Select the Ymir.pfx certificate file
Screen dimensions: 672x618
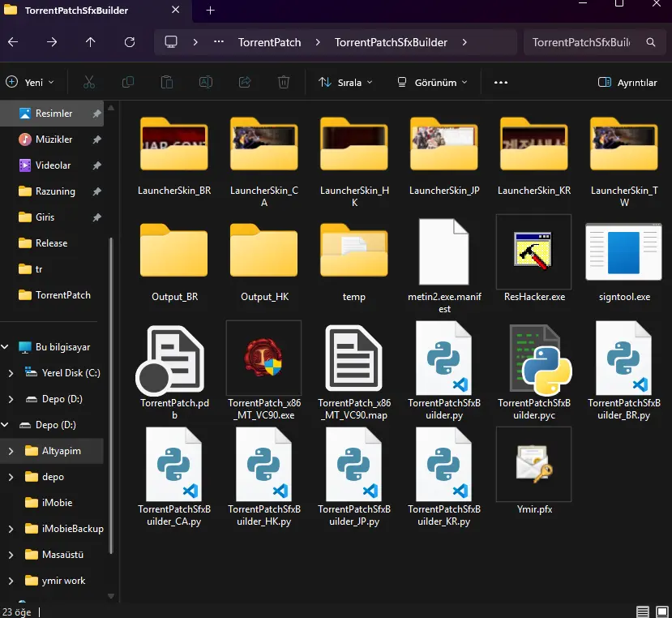coord(534,464)
